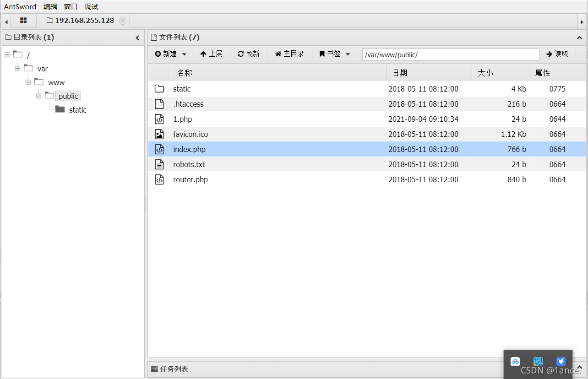The width and height of the screenshot is (588, 379).
Task: Open the home grid tab icon
Action: click(x=23, y=21)
